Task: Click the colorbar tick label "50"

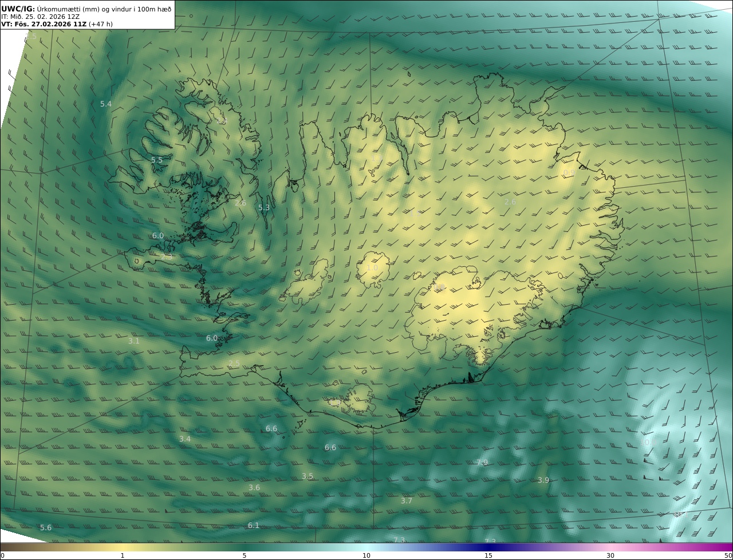Action: [x=728, y=555]
